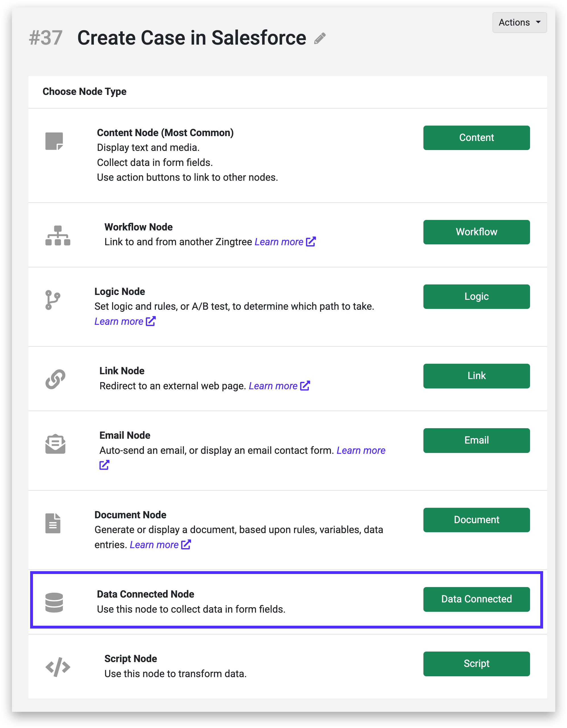The image size is (567, 728).
Task: Click the Logic Node branch icon
Action: 52,300
